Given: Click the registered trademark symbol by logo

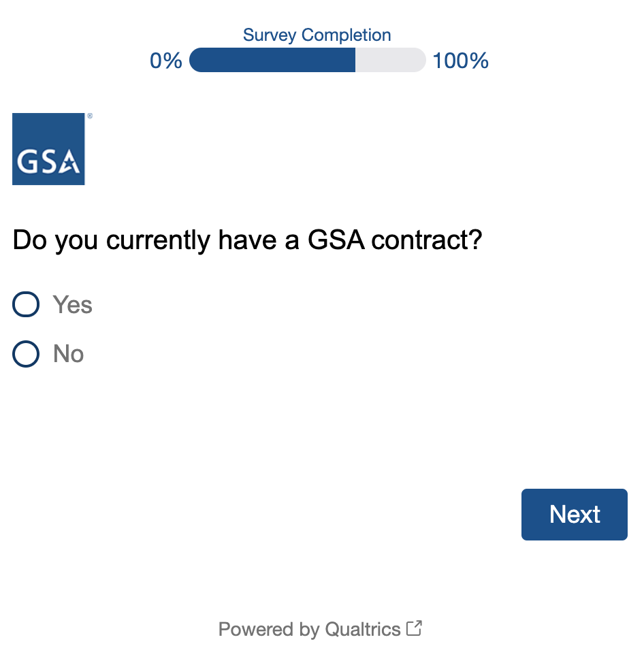Looking at the screenshot, I should pyautogui.click(x=90, y=116).
